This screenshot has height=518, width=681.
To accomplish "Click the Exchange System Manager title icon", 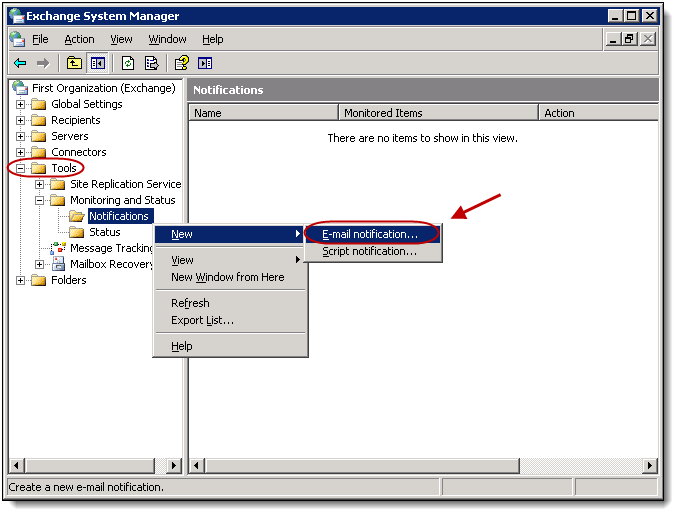I will click(x=17, y=16).
